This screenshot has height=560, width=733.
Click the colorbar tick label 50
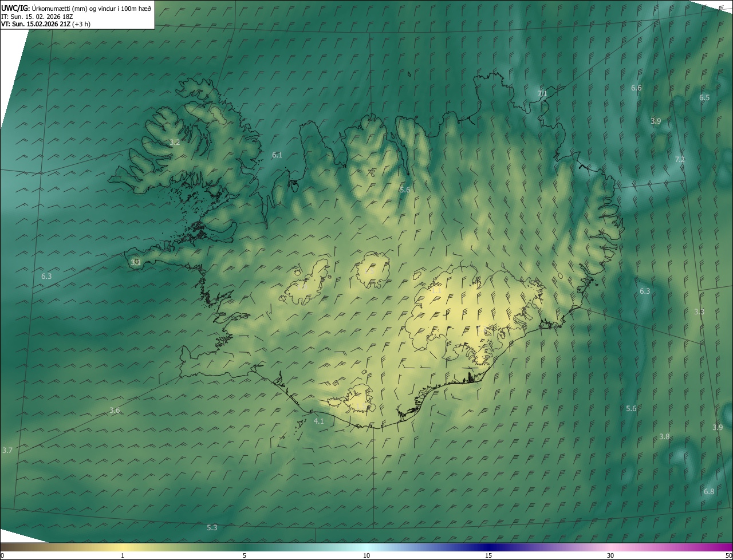coord(728,555)
